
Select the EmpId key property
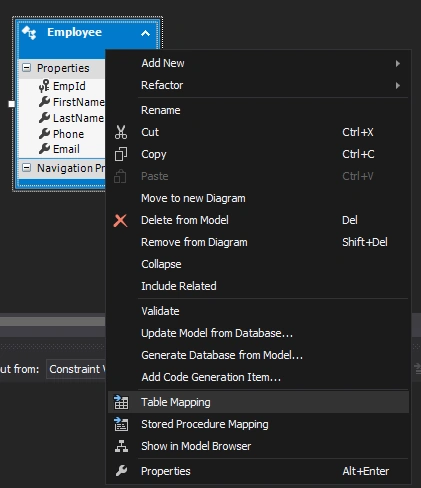click(x=62, y=86)
